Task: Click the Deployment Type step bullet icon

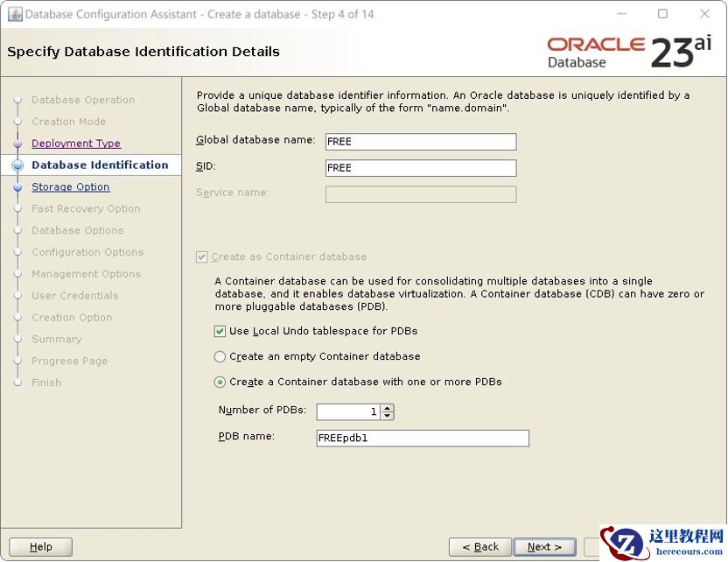Action: (x=17, y=144)
